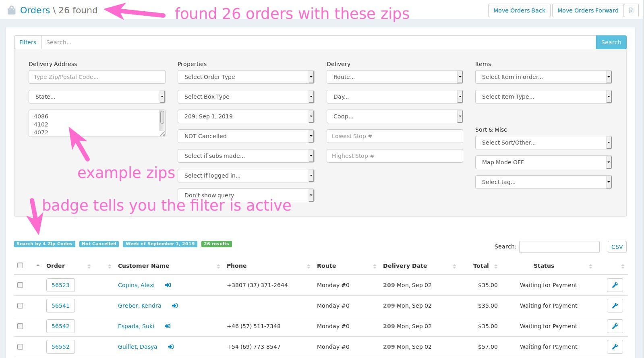This screenshot has width=644, height=358.
Task: Sort by Total column arrows
Action: [x=496, y=266]
